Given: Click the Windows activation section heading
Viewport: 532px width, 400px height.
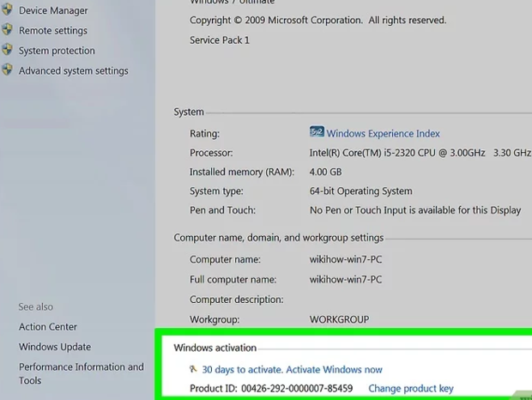Looking at the screenshot, I should pyautogui.click(x=215, y=348).
